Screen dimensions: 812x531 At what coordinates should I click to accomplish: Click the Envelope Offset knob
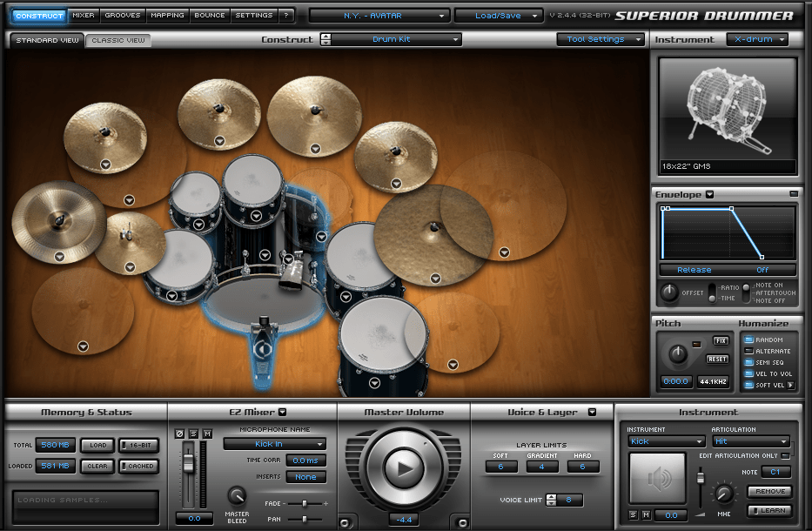(x=669, y=292)
